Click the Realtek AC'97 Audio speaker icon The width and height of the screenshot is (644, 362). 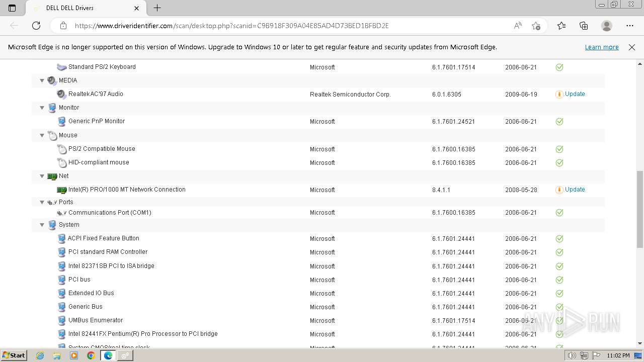61,94
